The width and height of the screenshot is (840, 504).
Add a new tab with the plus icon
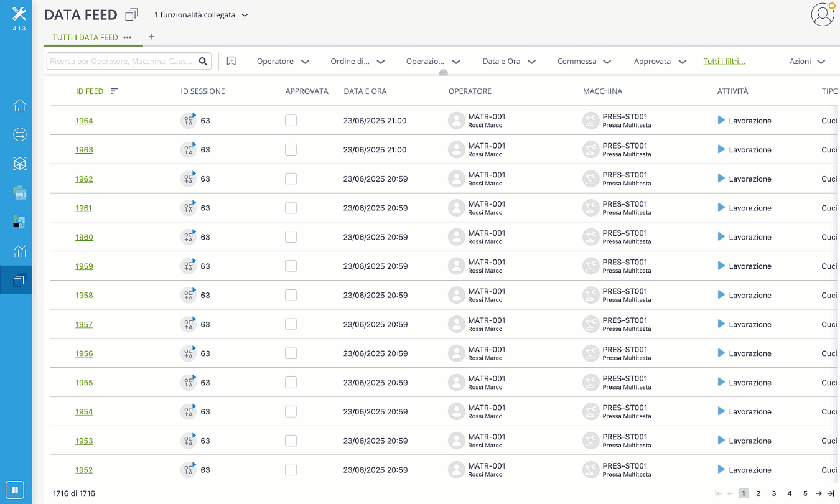pos(151,37)
